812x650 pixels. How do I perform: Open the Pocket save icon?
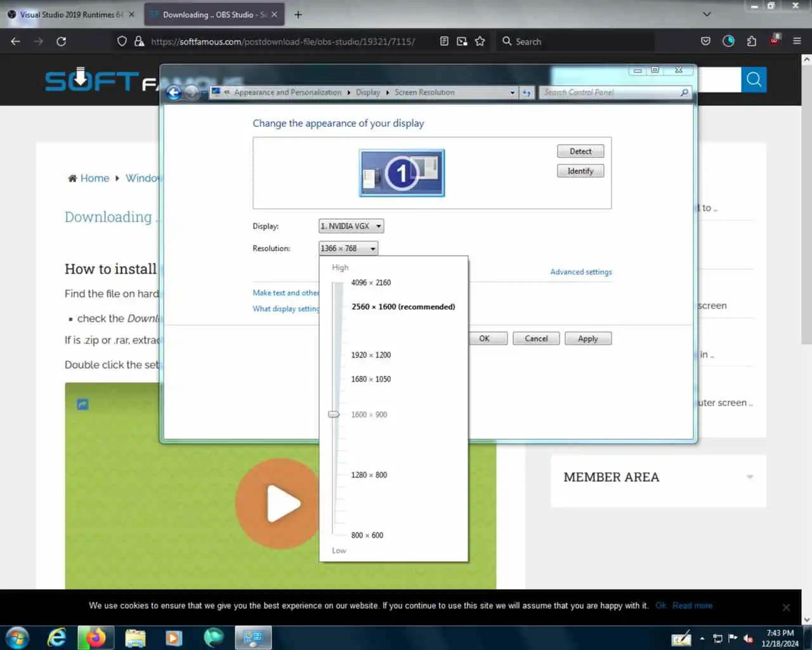[x=705, y=41]
